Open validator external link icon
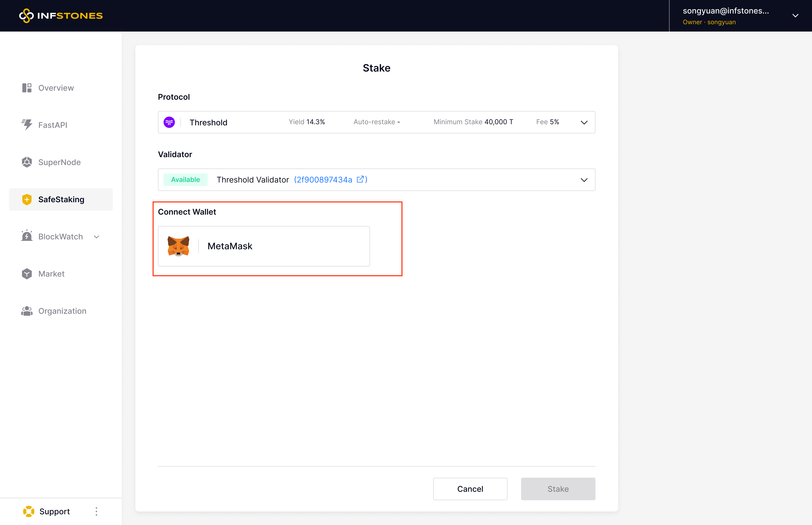 tap(360, 179)
